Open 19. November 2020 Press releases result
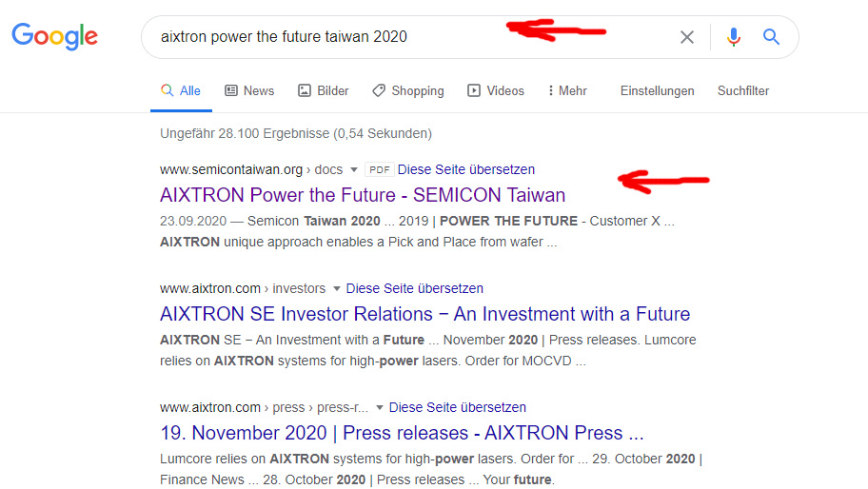The width and height of the screenshot is (868, 489). [x=402, y=433]
